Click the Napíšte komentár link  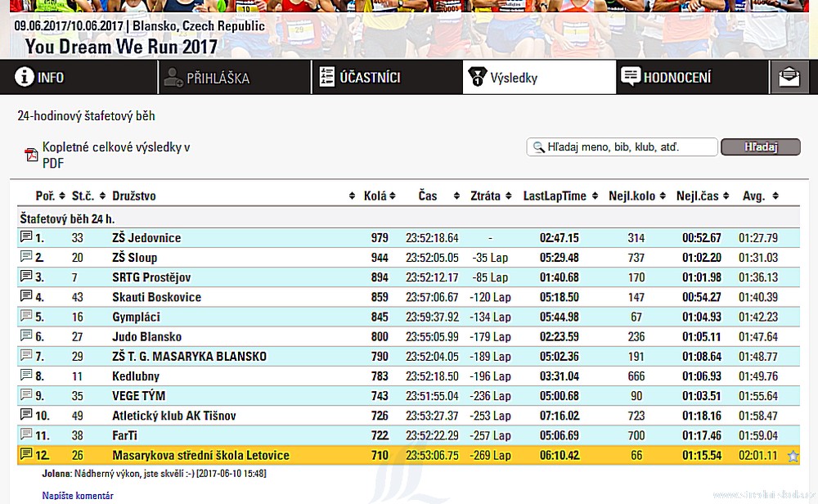(78, 496)
